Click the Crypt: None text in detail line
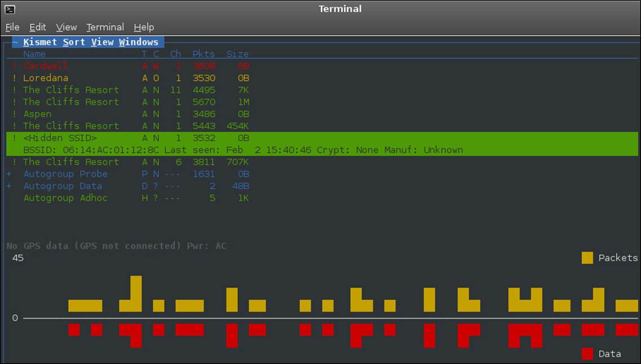This screenshot has width=641, height=364. pos(347,150)
